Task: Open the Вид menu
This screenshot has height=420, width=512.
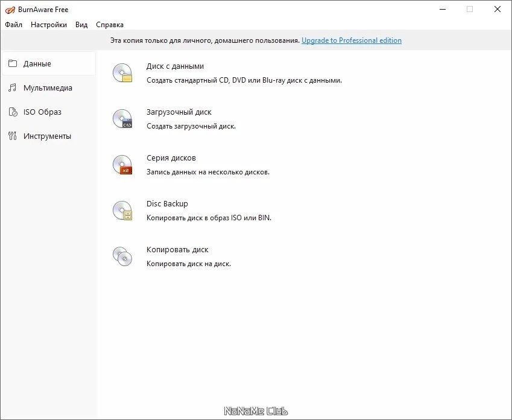Action: point(81,25)
